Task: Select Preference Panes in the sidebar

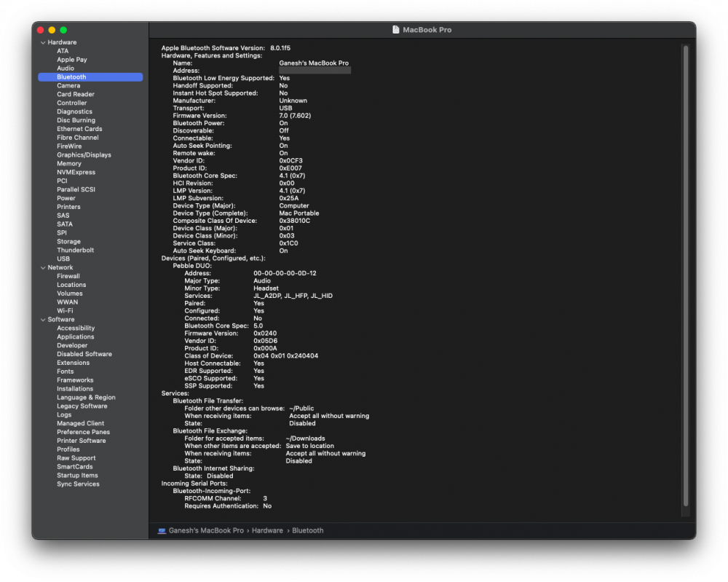Action: click(84, 433)
